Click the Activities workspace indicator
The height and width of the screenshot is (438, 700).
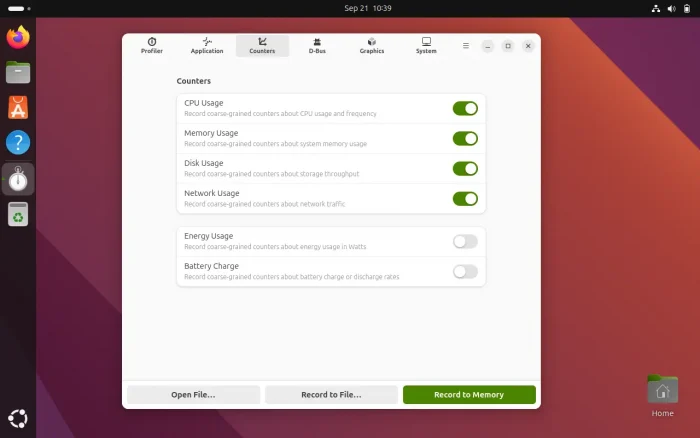click(19, 8)
